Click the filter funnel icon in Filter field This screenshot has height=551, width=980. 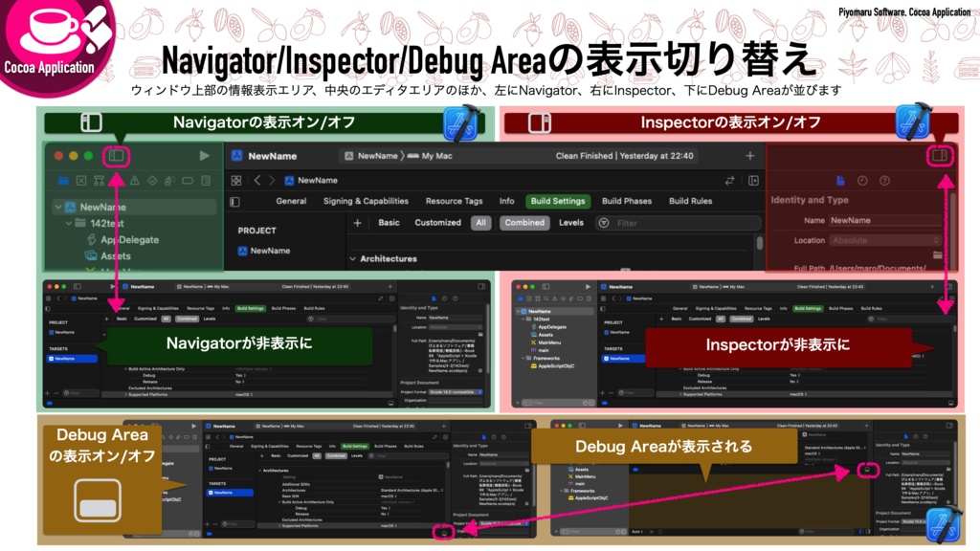point(603,223)
